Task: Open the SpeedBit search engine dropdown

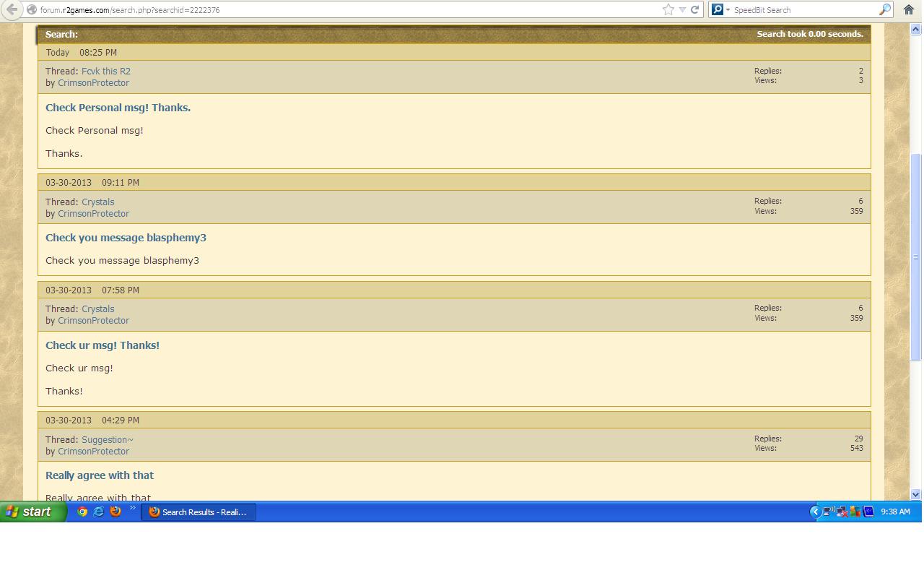Action: (x=720, y=9)
